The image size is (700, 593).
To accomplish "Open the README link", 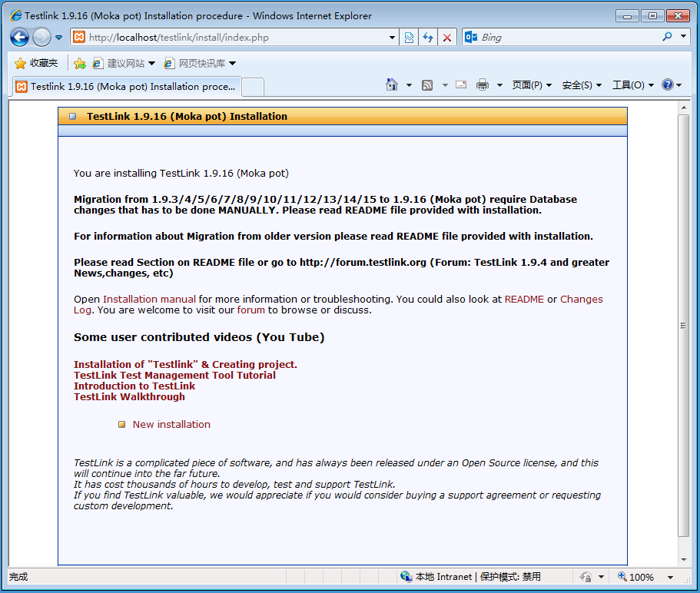I will pos(524,300).
